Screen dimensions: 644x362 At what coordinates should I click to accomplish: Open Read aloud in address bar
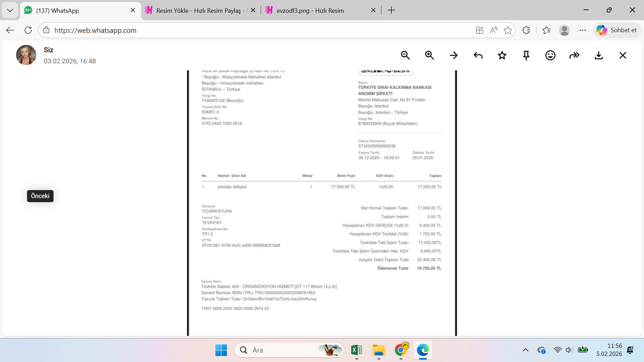(x=494, y=30)
